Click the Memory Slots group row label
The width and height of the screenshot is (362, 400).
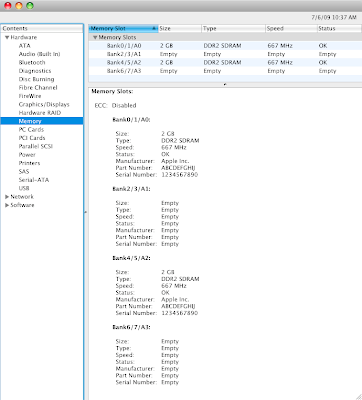[117, 37]
